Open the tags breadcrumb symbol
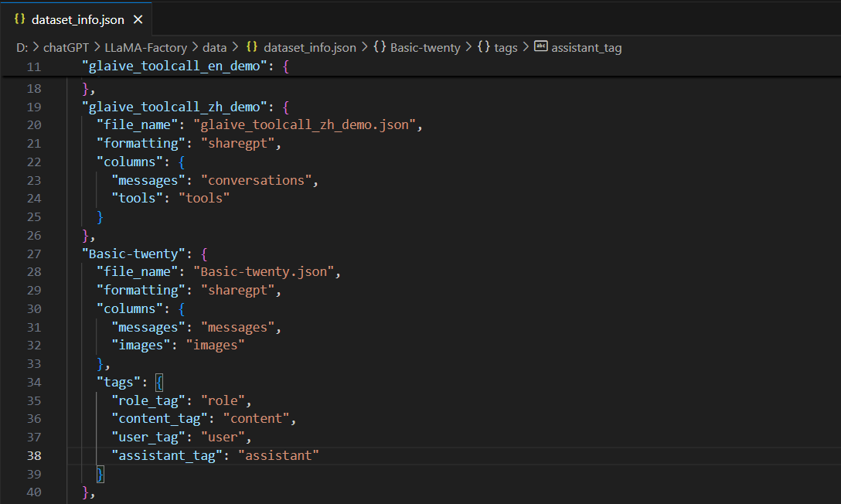 [506, 48]
